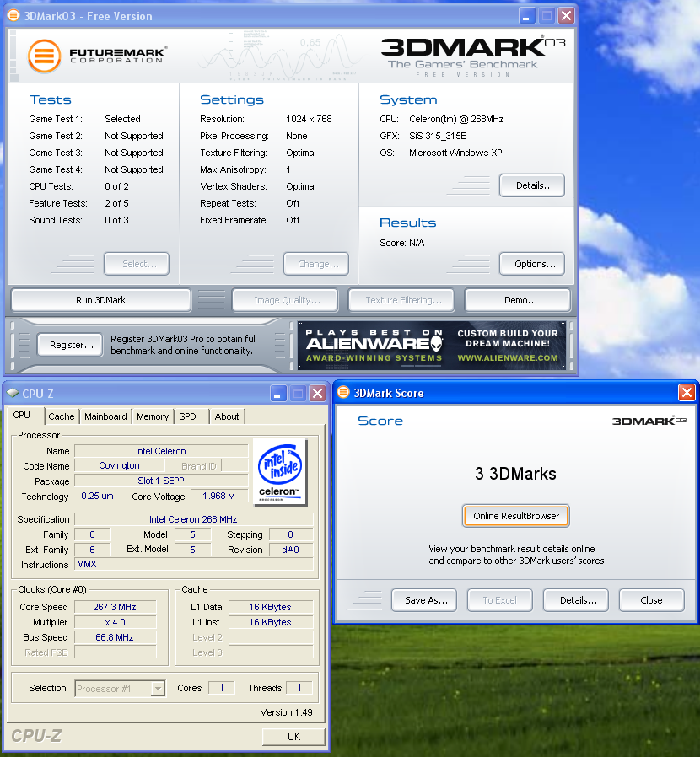Open the About tab in CPU-Z
The image size is (700, 757).
(227, 416)
